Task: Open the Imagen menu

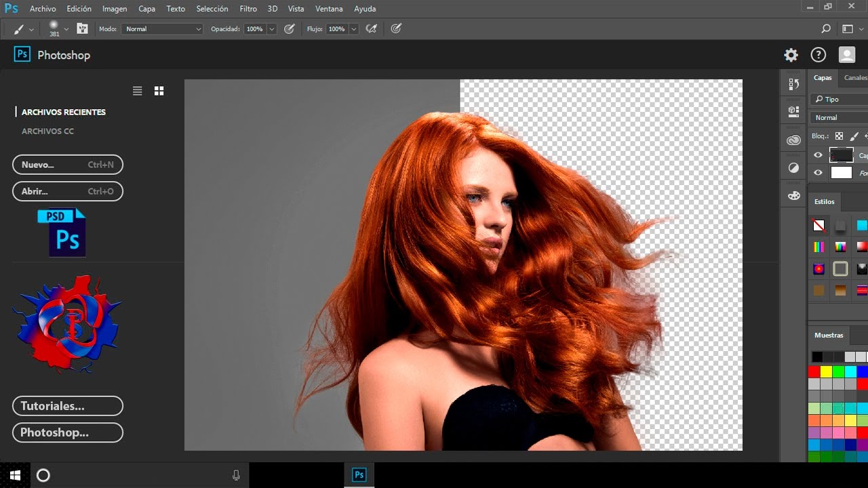Action: click(115, 9)
